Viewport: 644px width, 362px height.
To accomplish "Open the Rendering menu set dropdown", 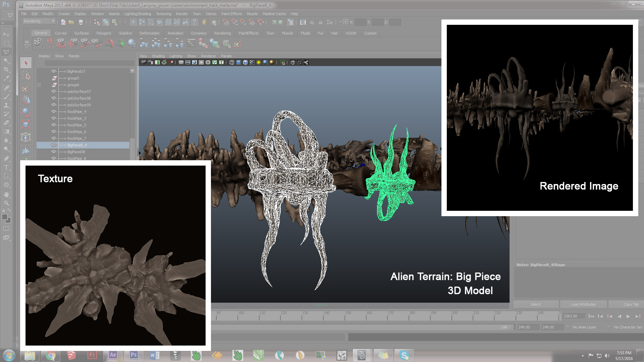I will [x=53, y=21].
